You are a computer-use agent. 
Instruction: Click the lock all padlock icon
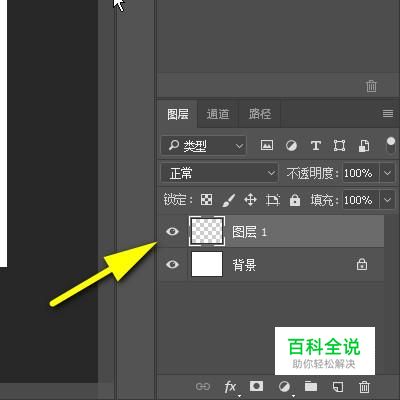click(x=295, y=200)
